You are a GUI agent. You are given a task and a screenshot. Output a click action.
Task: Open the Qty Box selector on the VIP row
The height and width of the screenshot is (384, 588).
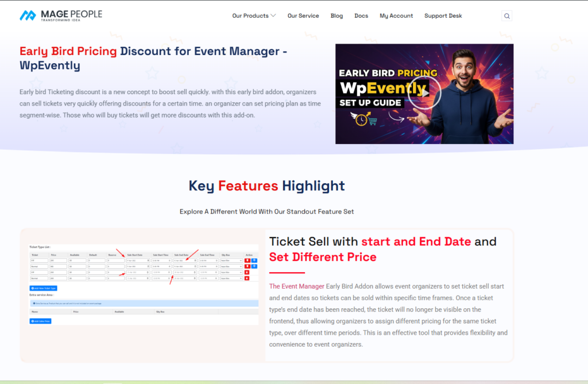tap(231, 259)
